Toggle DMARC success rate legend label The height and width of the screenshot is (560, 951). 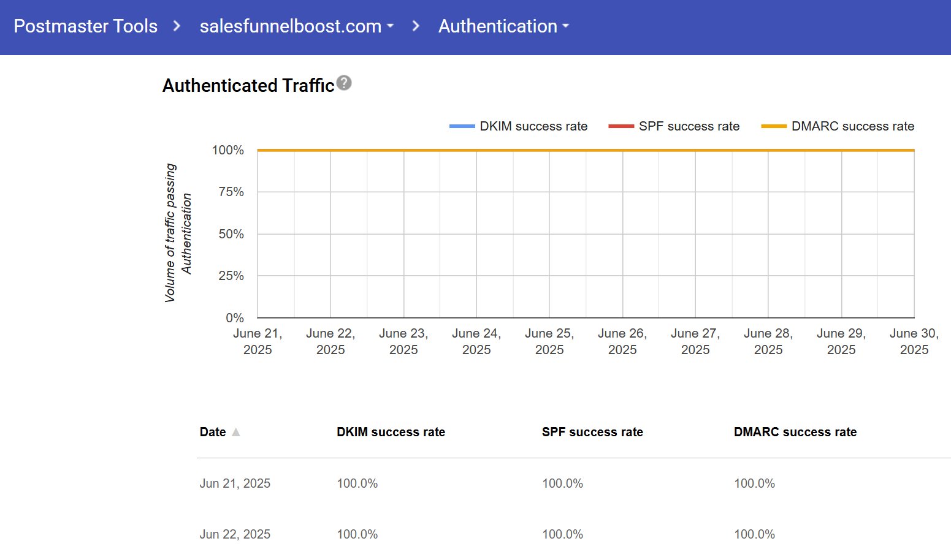tap(852, 126)
